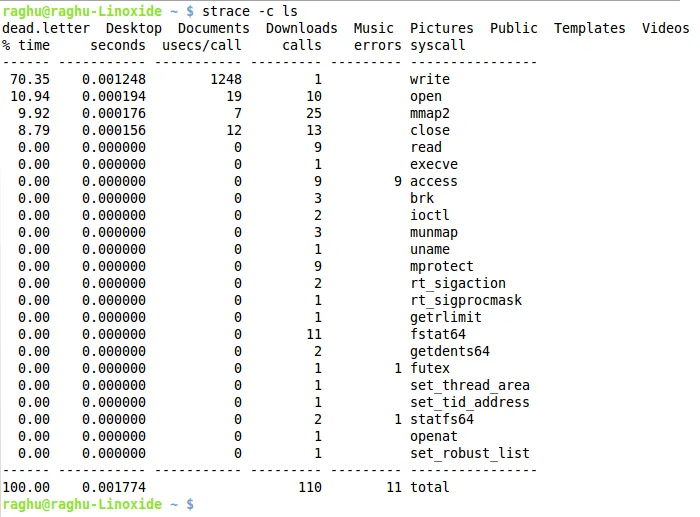Click the 'Videos' directory name

665,28
